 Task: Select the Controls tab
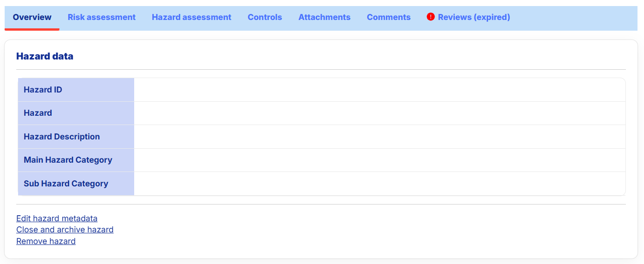[x=265, y=17]
